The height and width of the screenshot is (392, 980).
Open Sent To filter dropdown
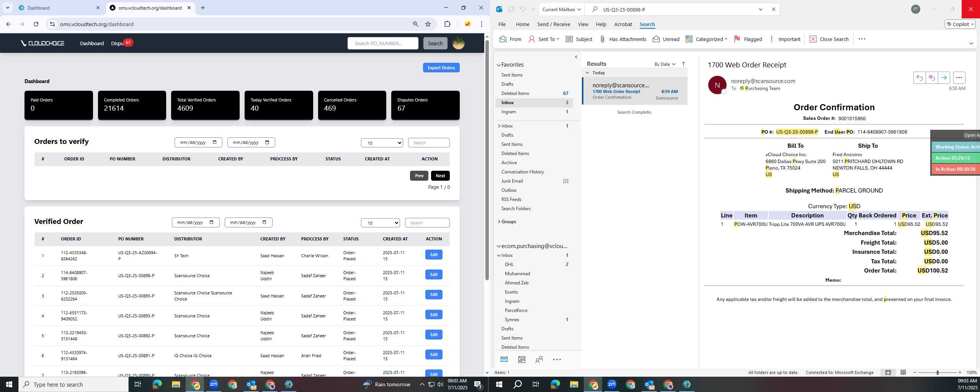point(544,39)
